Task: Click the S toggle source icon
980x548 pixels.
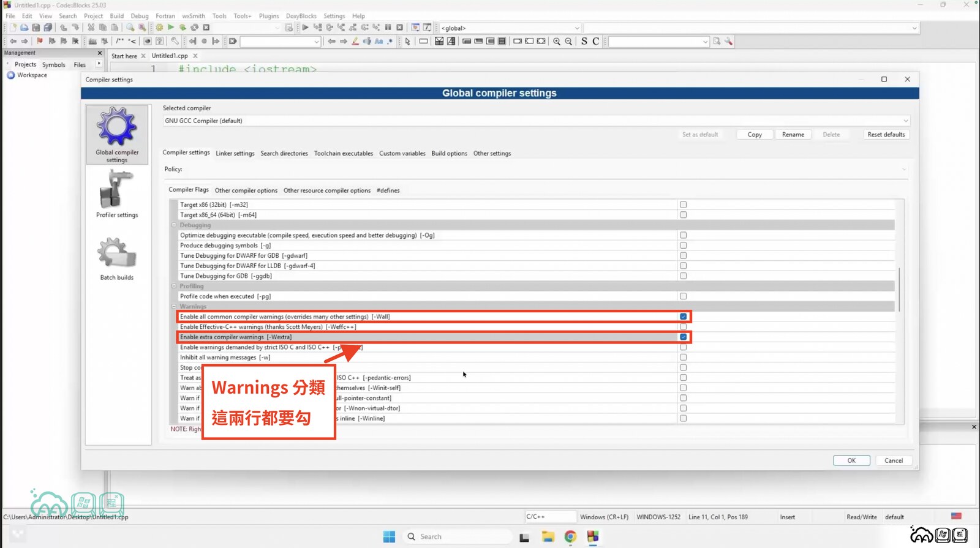Action: (584, 41)
